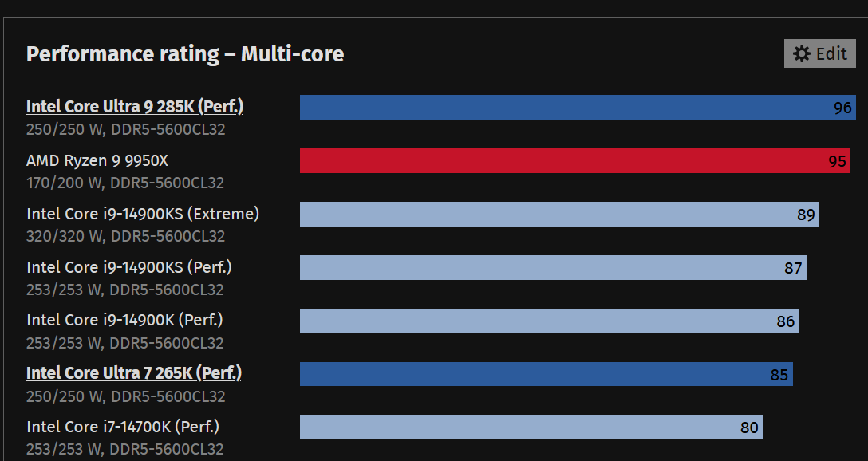Open the Intel Core Ultra 7 265K link

tap(134, 372)
